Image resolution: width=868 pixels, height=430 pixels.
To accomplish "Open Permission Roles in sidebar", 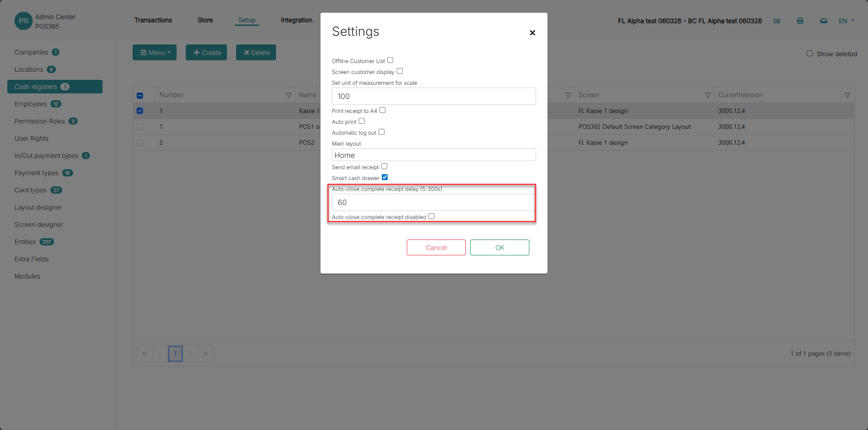I will (39, 121).
